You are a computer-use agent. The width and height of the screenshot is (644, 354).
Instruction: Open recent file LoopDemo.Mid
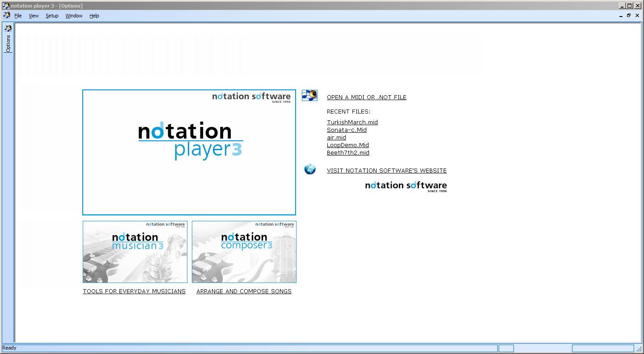(x=347, y=145)
